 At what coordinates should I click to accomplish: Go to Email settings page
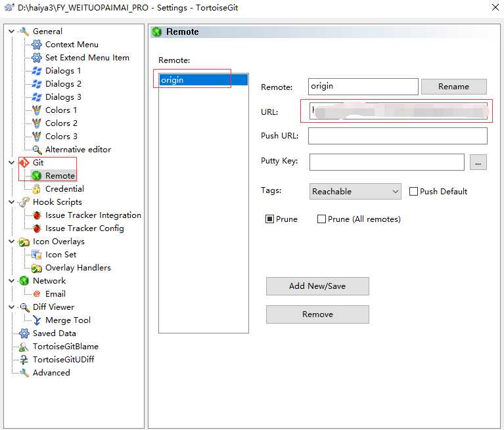click(55, 294)
